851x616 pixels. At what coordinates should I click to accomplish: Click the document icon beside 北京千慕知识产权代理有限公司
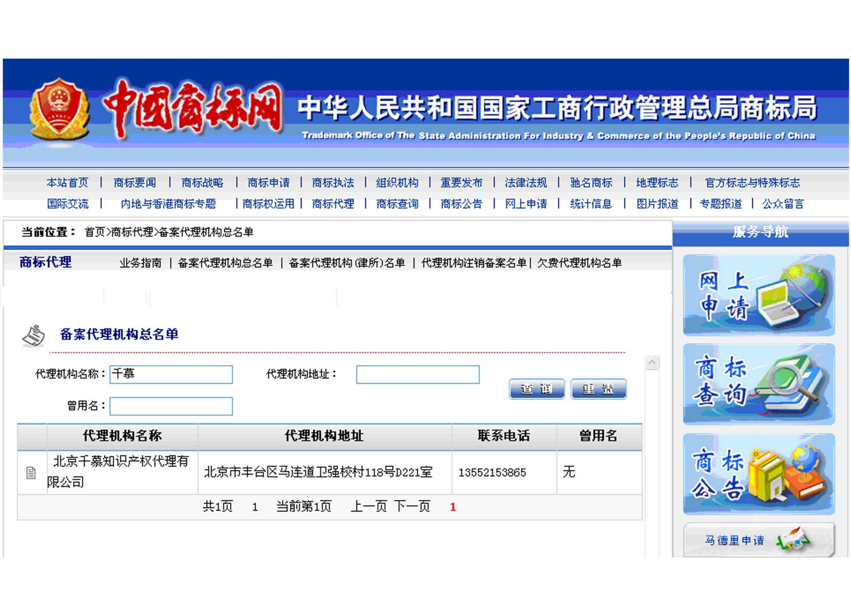pyautogui.click(x=31, y=472)
